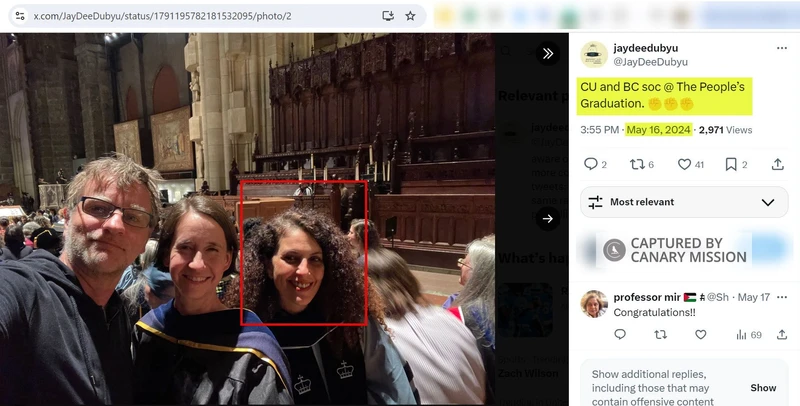This screenshot has width=800, height=406.
Task: Click jaydeedubyu's profile avatar
Action: pyautogui.click(x=595, y=55)
